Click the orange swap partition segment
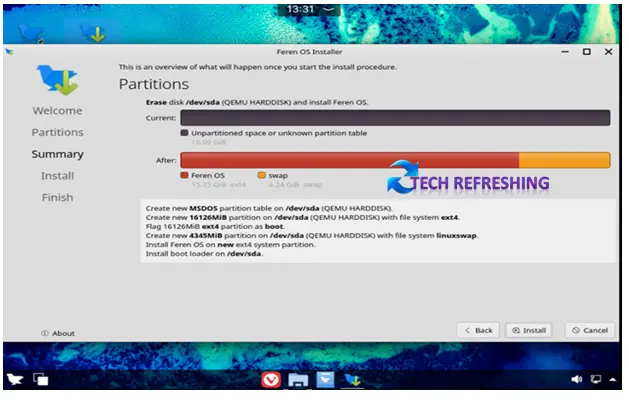629x400 pixels. point(564,160)
